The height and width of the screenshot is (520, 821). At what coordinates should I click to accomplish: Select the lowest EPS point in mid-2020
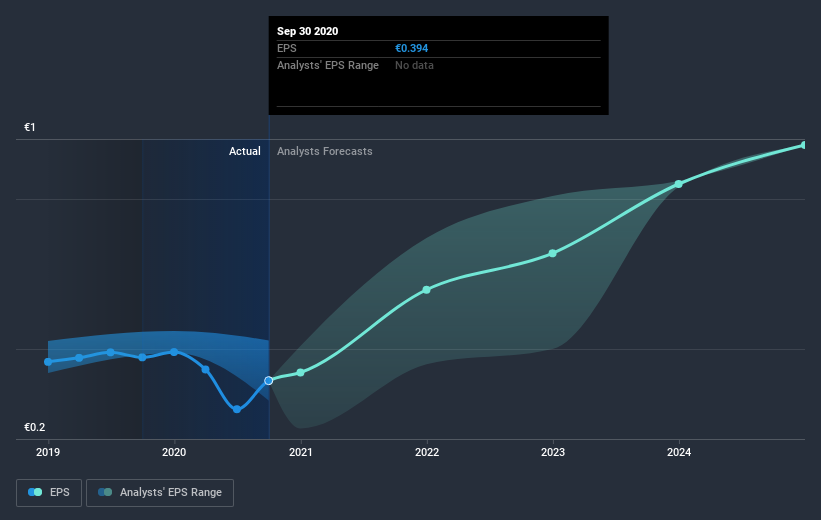(237, 409)
